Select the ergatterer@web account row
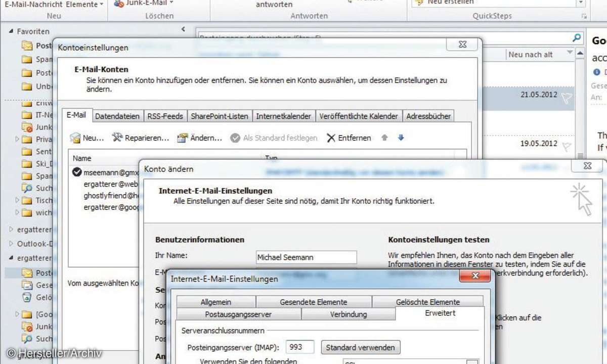607x364 pixels. point(111,184)
